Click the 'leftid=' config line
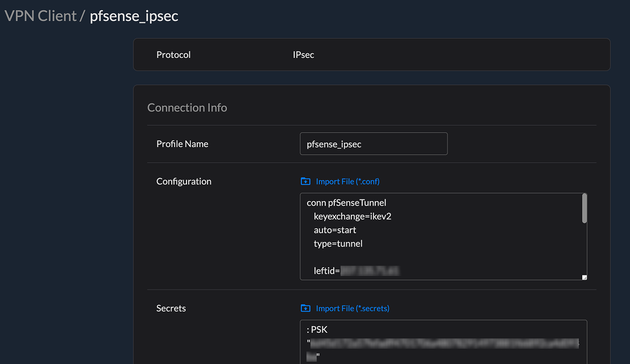630x364 pixels. coord(357,271)
